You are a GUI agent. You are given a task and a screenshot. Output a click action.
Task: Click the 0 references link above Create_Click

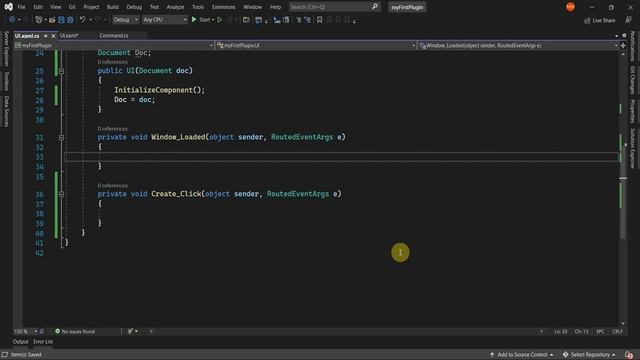pos(112,185)
